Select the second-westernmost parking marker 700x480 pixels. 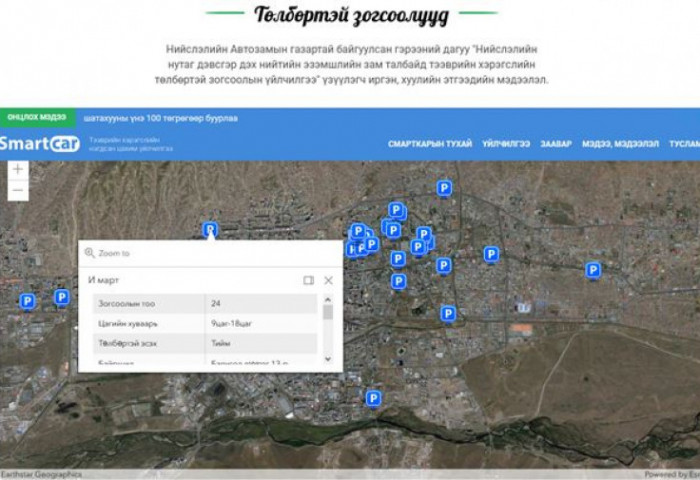[x=62, y=297]
